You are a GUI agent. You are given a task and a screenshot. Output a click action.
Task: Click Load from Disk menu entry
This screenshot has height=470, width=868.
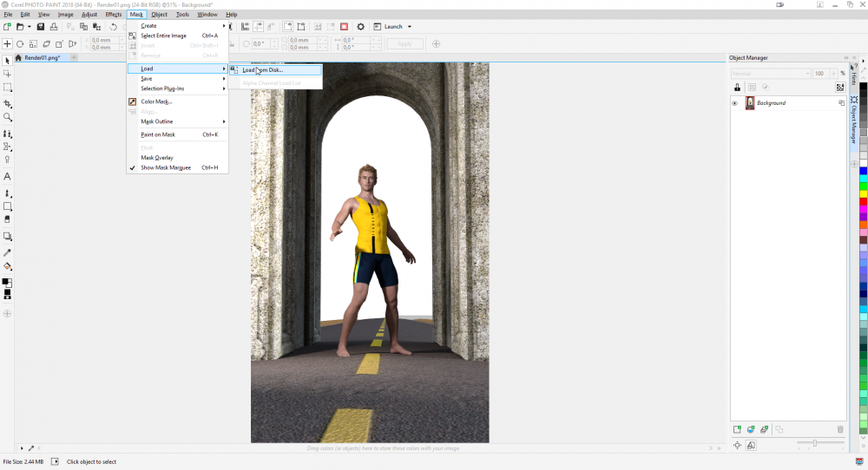coord(262,69)
